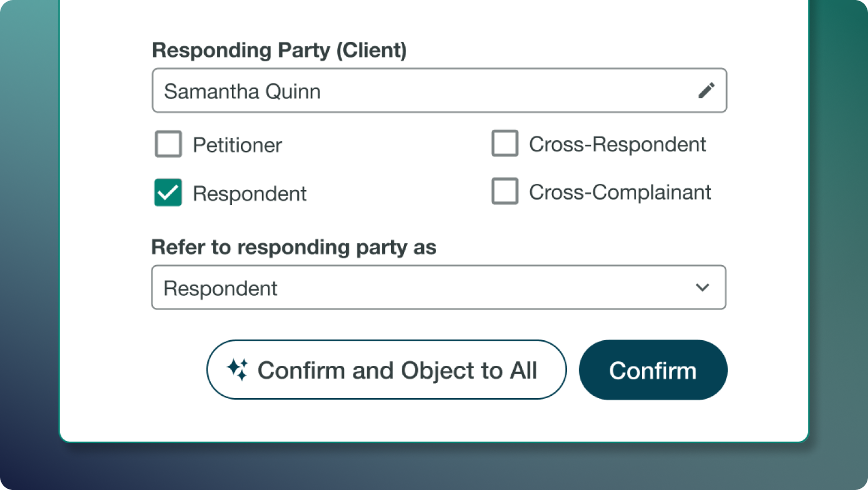Click the pencil edit icon in the name field
The height and width of the screenshot is (490, 868).
(707, 90)
